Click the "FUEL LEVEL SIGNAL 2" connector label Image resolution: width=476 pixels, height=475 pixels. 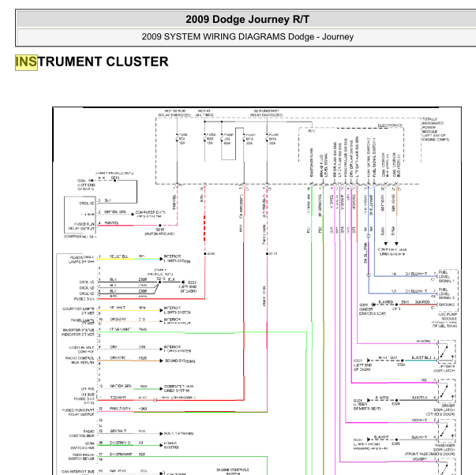coord(446,294)
